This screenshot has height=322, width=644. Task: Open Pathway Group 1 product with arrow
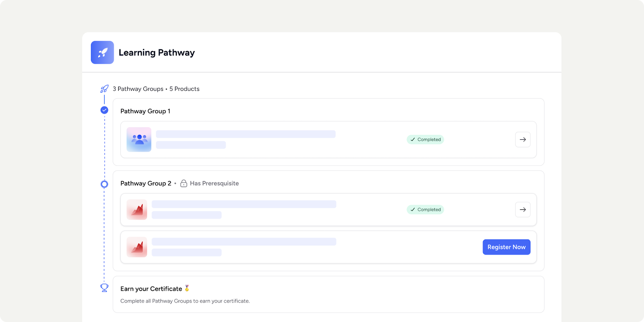pyautogui.click(x=522, y=140)
